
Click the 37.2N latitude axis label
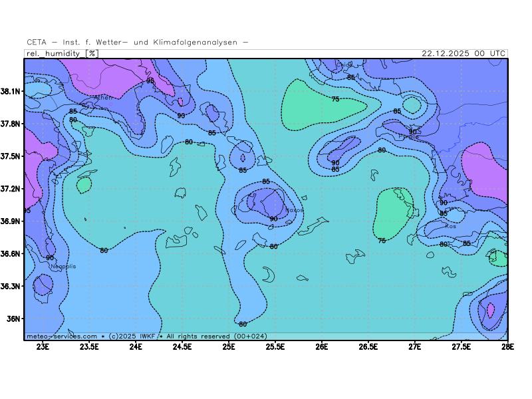click(x=11, y=189)
